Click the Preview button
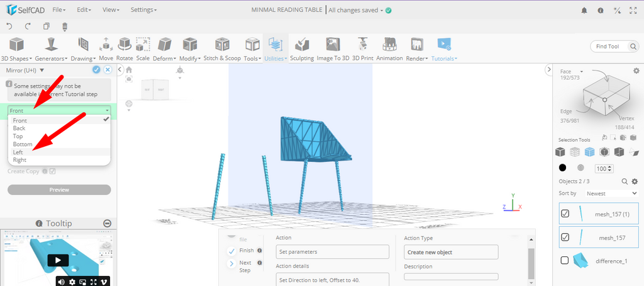 (x=59, y=190)
